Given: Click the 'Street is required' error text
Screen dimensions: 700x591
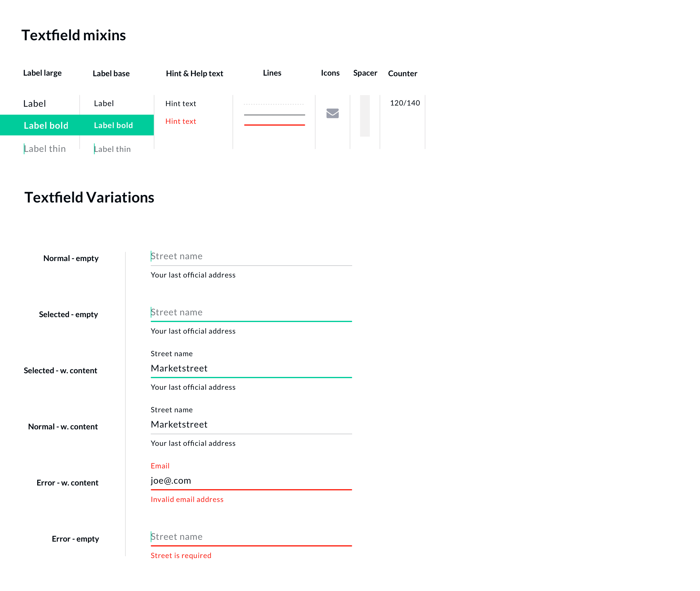Looking at the screenshot, I should [181, 555].
